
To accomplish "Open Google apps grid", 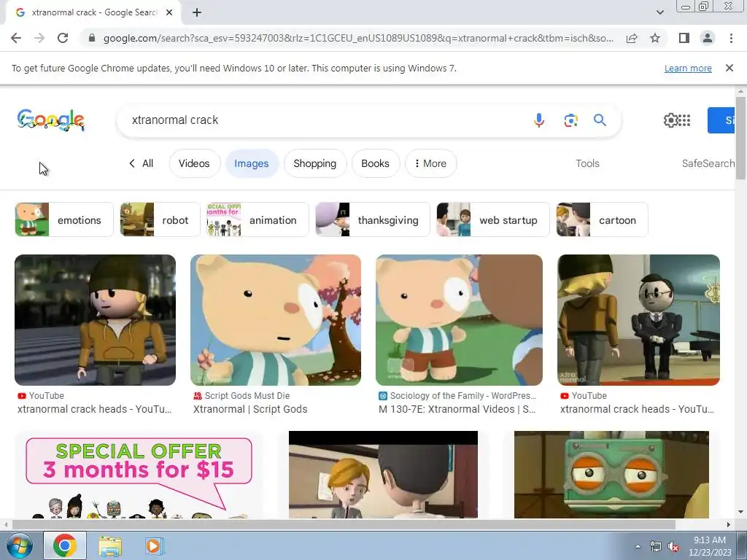I will pos(684,120).
